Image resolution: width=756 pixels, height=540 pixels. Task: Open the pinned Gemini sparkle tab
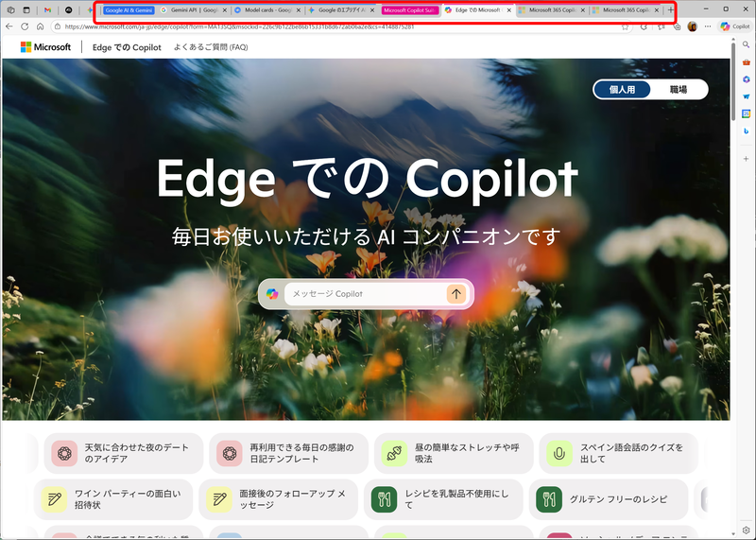(90, 9)
